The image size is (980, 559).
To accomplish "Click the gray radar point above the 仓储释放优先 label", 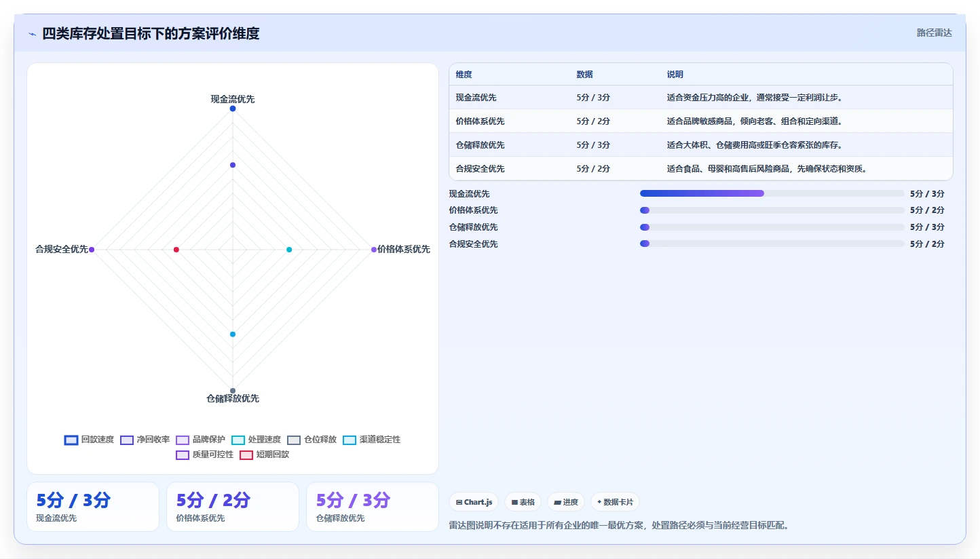I will coord(233,391).
